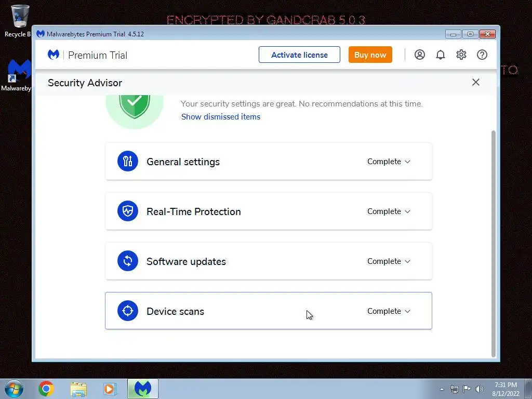The image size is (532, 399).
Task: Select the General settings label
Action: click(183, 162)
